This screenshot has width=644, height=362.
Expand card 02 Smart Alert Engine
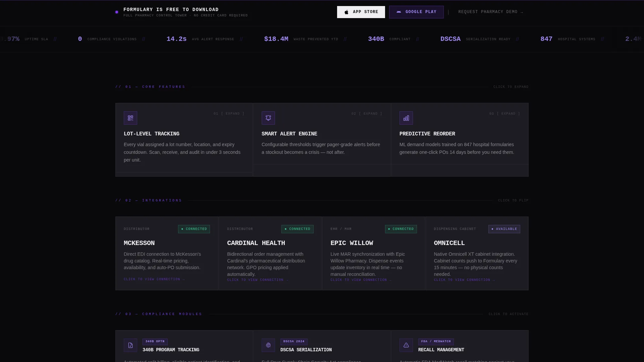coord(367,114)
